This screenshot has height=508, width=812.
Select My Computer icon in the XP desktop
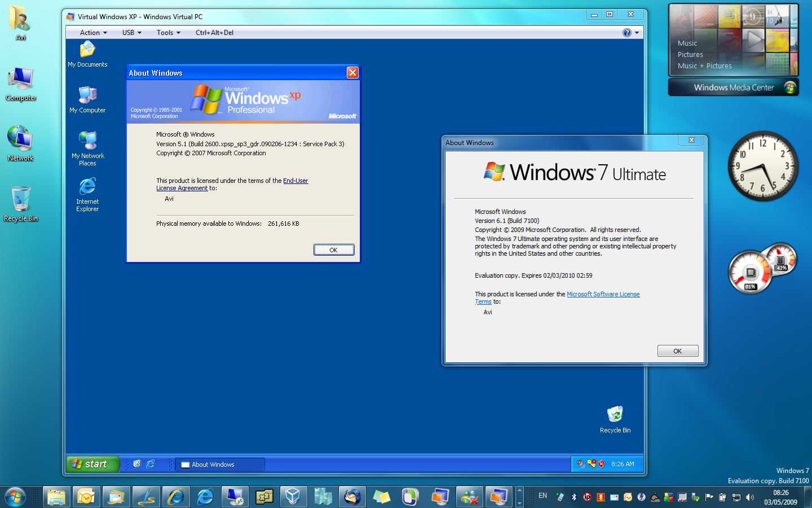(x=87, y=99)
